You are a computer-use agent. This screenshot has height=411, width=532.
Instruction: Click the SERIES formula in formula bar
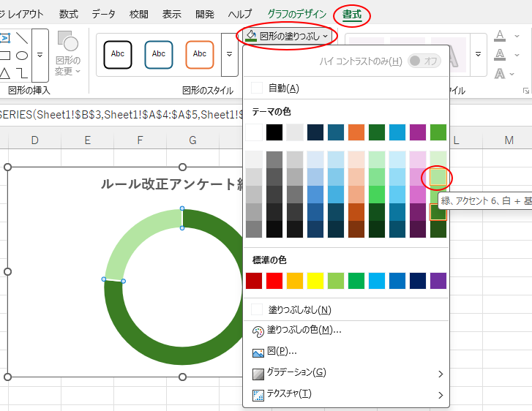click(x=121, y=115)
